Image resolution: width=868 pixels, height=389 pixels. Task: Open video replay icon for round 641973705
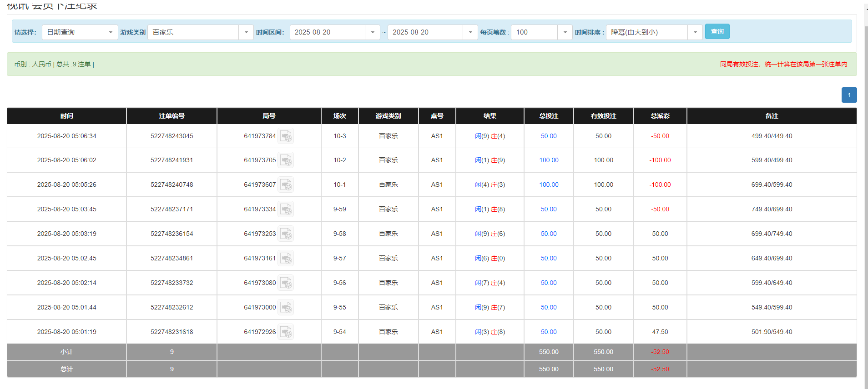(x=286, y=160)
